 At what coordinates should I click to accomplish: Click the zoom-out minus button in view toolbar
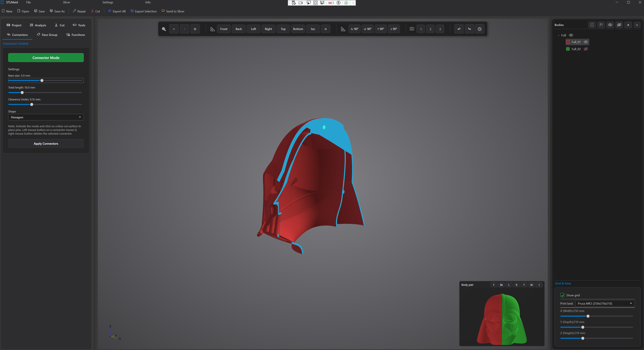(x=184, y=29)
